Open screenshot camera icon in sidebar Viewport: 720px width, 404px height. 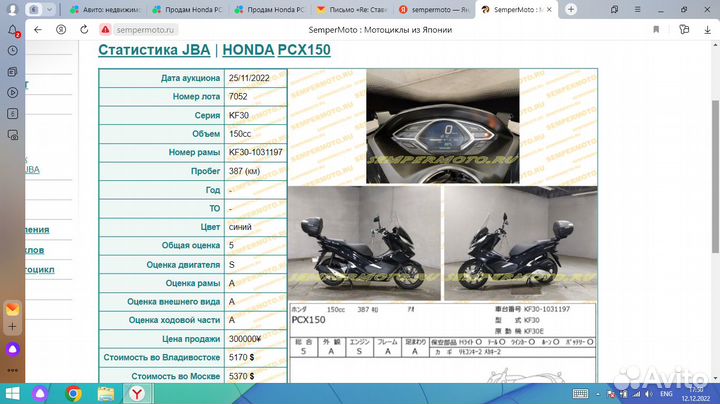[13, 135]
